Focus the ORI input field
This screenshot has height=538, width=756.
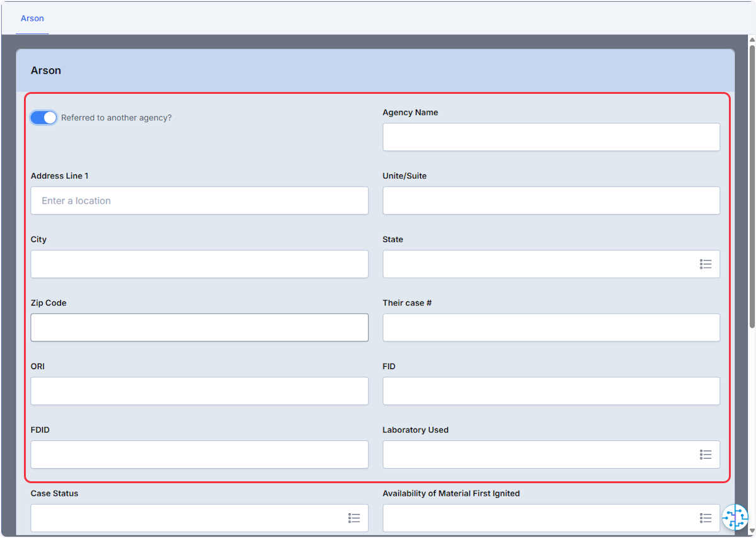tap(199, 391)
